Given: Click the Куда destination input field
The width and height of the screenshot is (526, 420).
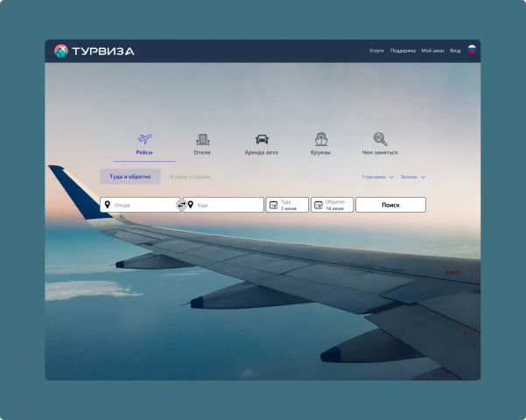Looking at the screenshot, I should (x=223, y=205).
